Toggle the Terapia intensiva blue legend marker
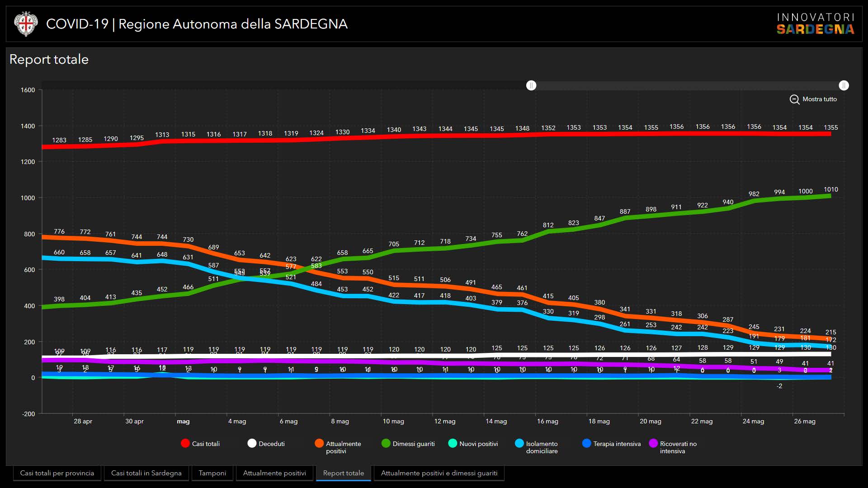The width and height of the screenshot is (868, 488). 586,443
